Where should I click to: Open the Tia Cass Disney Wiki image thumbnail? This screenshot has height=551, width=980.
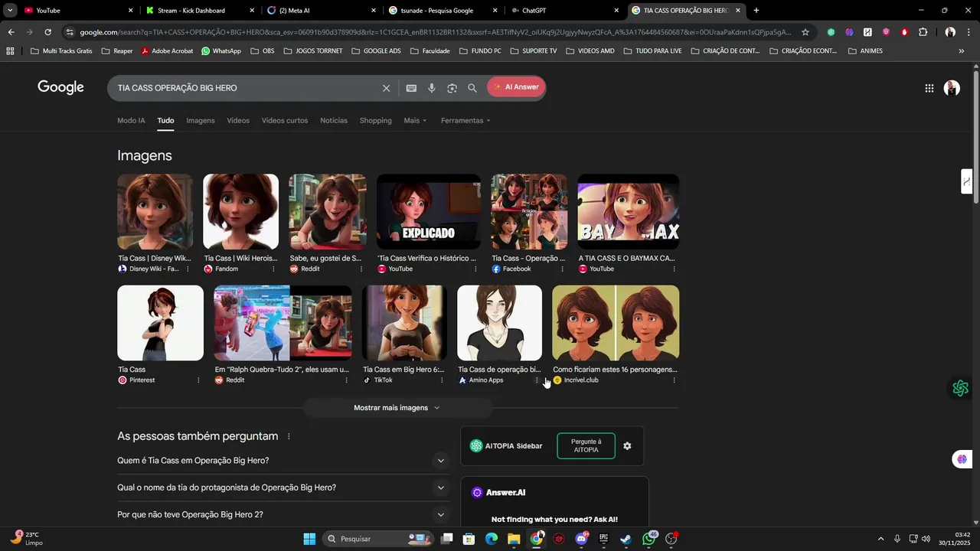(x=155, y=212)
